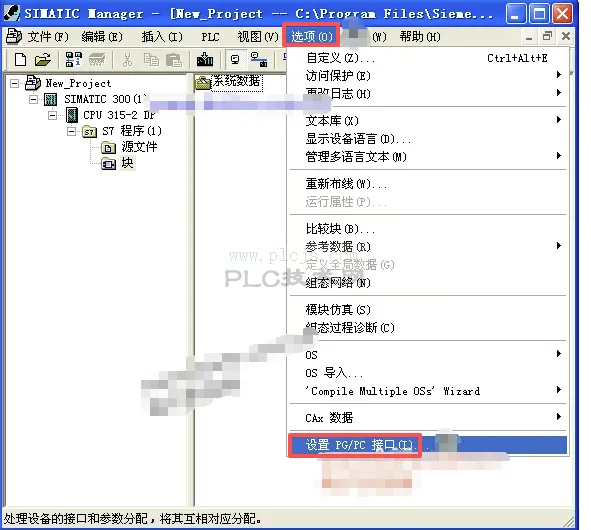Click the 块 blocks folder icon
Image resolution: width=591 pixels, height=530 pixels.
109,164
